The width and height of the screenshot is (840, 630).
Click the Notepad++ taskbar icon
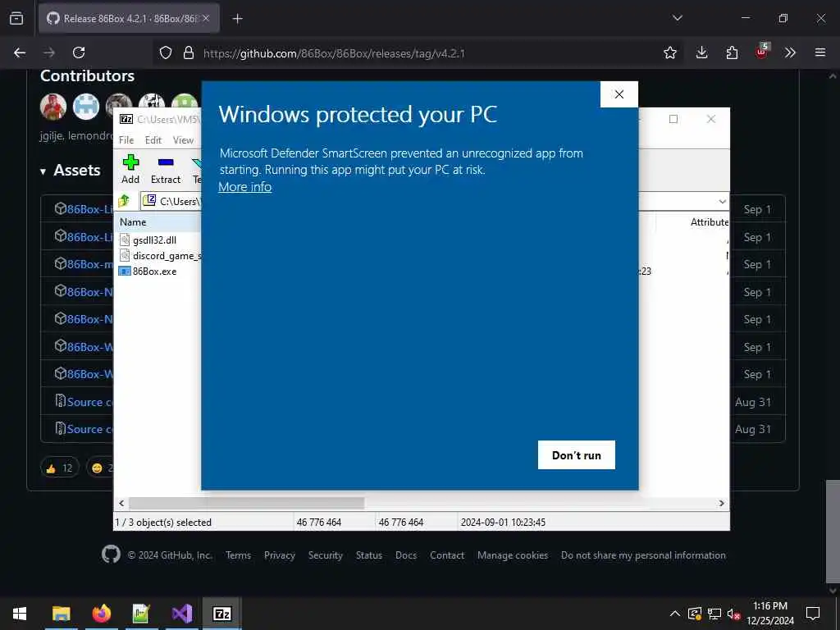[x=141, y=614]
